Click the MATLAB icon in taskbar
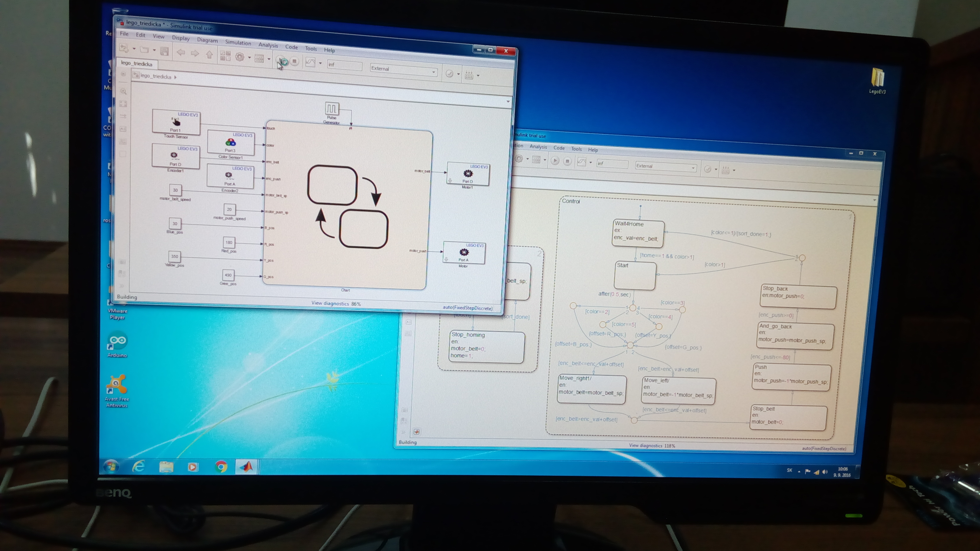Viewport: 980px width, 551px height. pos(246,466)
